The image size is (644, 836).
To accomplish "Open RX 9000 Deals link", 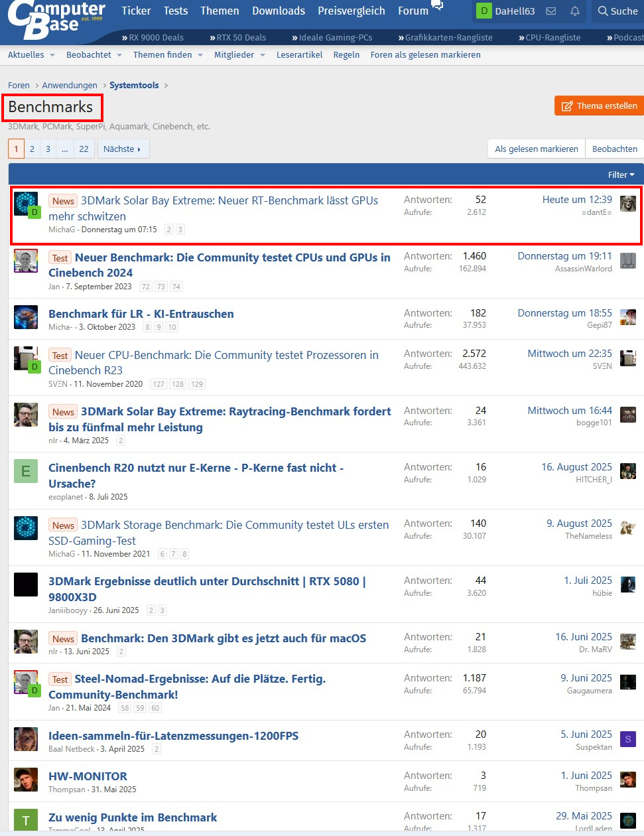I will click(153, 38).
